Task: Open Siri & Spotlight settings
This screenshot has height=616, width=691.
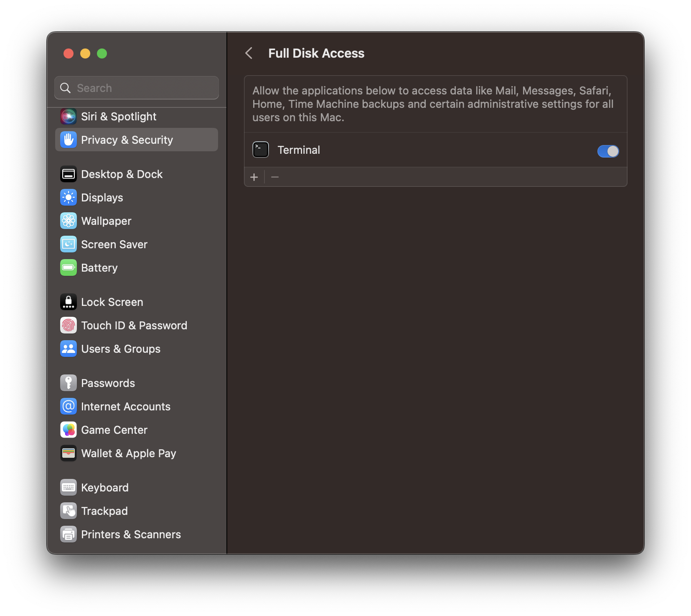Action: [x=119, y=116]
